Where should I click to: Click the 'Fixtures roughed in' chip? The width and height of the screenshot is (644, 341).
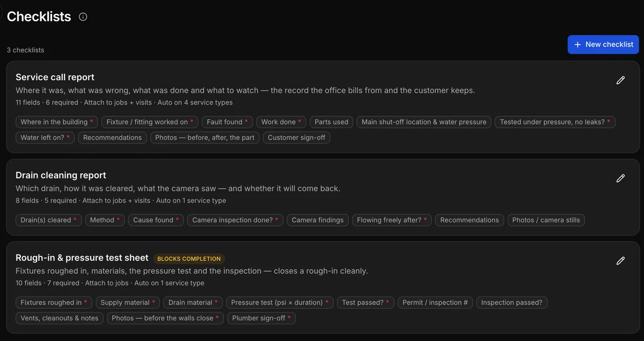click(x=54, y=302)
